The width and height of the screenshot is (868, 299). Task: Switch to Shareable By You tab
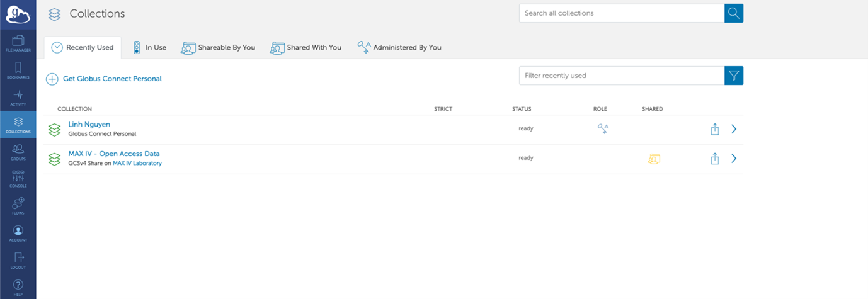(x=218, y=47)
